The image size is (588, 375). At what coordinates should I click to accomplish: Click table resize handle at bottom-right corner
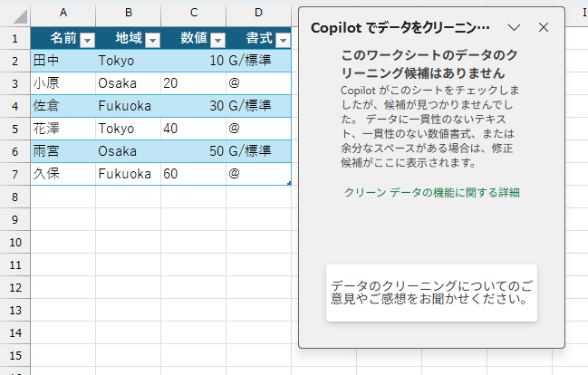pyautogui.click(x=289, y=183)
